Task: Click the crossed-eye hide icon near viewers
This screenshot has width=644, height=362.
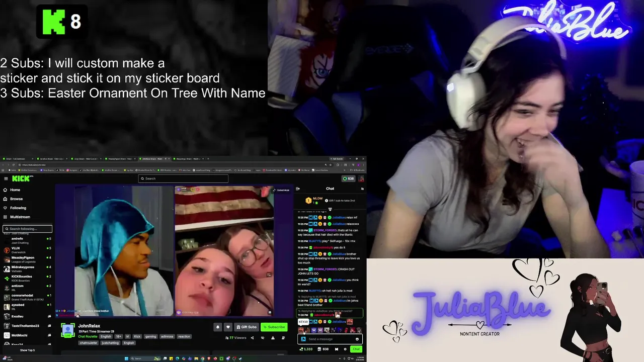Action: click(263, 338)
